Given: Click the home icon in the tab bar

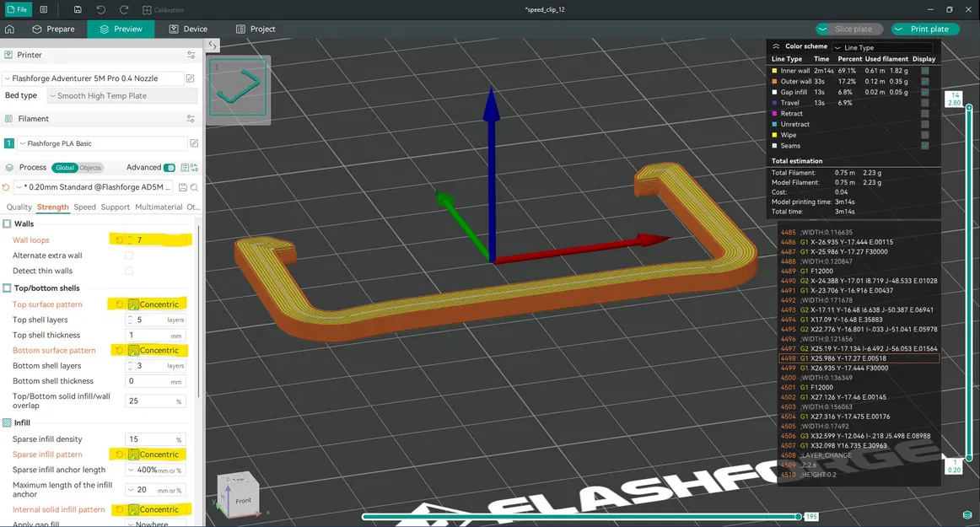Looking at the screenshot, I should tap(9, 29).
